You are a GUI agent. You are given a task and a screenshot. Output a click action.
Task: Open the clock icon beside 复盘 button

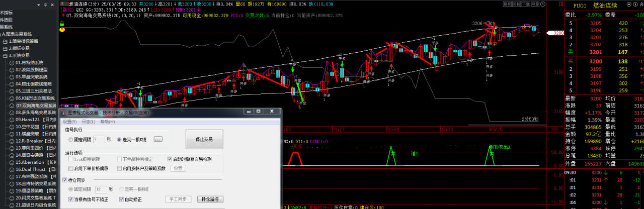(x=543, y=4)
